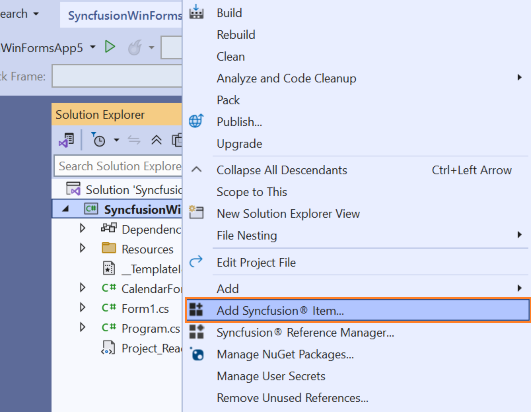
Task: Click the New Solution Explorer View icon
Action: click(x=196, y=213)
